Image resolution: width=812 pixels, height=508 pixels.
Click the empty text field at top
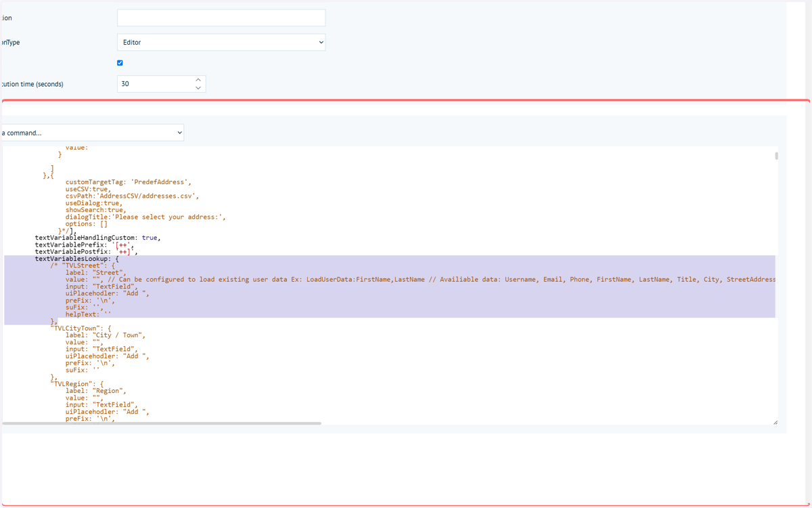coord(221,18)
